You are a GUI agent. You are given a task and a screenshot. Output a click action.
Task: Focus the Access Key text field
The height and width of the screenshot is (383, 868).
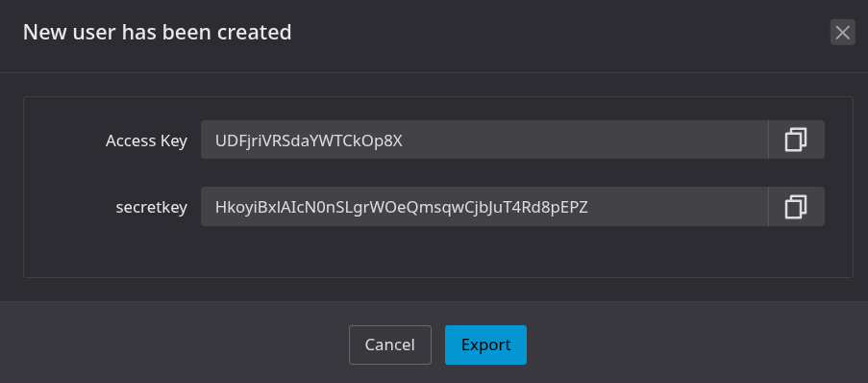point(484,140)
